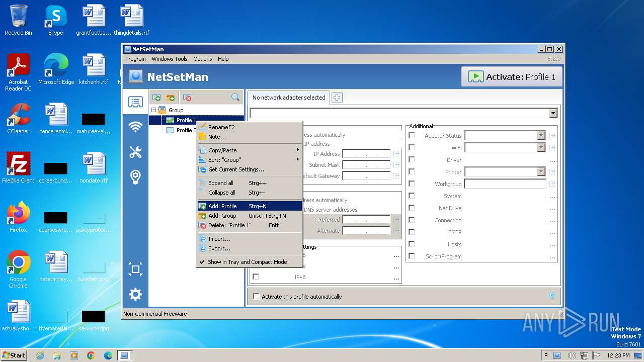Image resolution: width=644 pixels, height=362 pixels.
Task: Enable the Adapter Status checkbox
Action: (412, 135)
